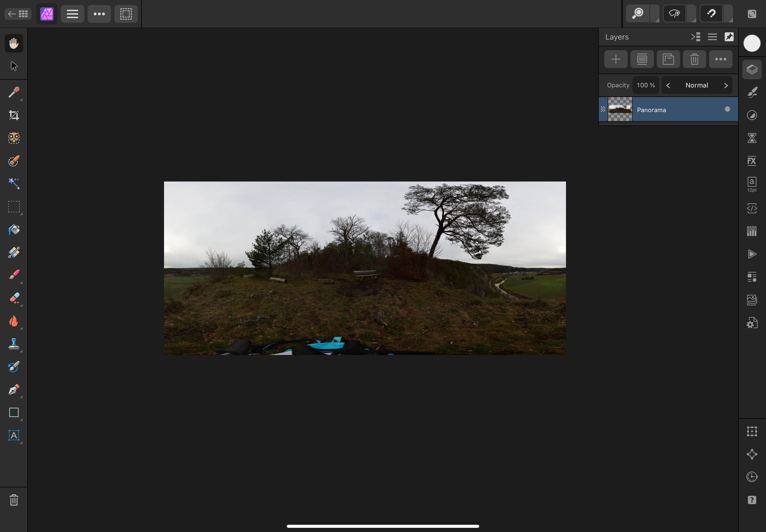766x532 pixels.
Task: Toggle visibility of the Panorama layer
Action: [x=727, y=109]
